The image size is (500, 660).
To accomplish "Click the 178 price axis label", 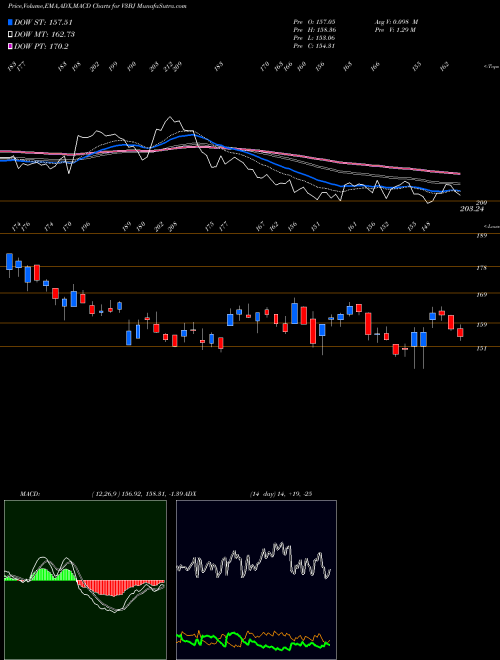I will pyautogui.click(x=482, y=268).
